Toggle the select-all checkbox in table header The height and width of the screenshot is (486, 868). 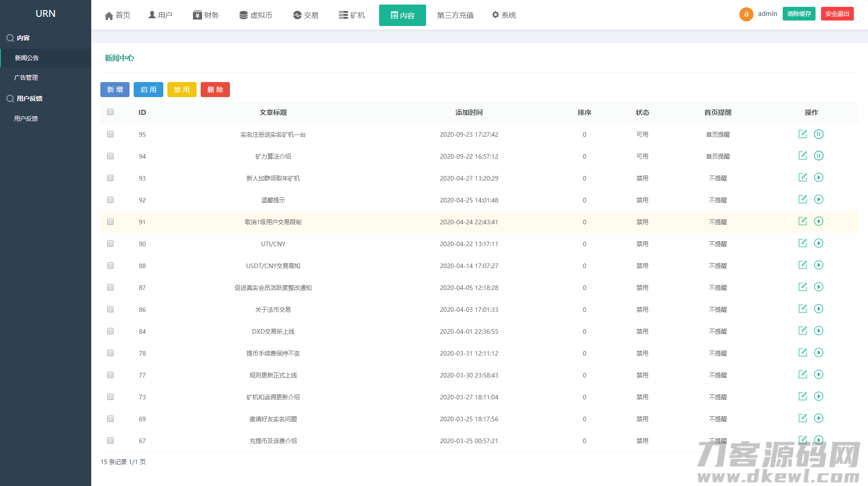110,112
